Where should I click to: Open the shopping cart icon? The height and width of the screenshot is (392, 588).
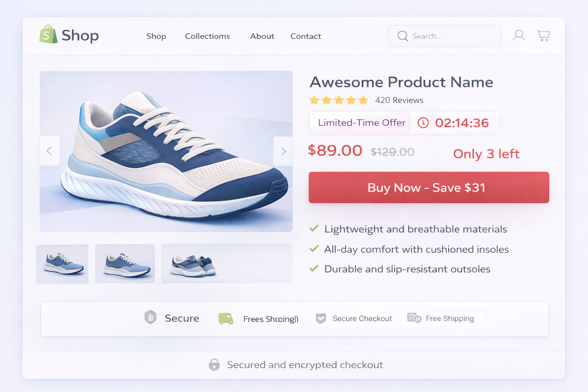tap(543, 36)
